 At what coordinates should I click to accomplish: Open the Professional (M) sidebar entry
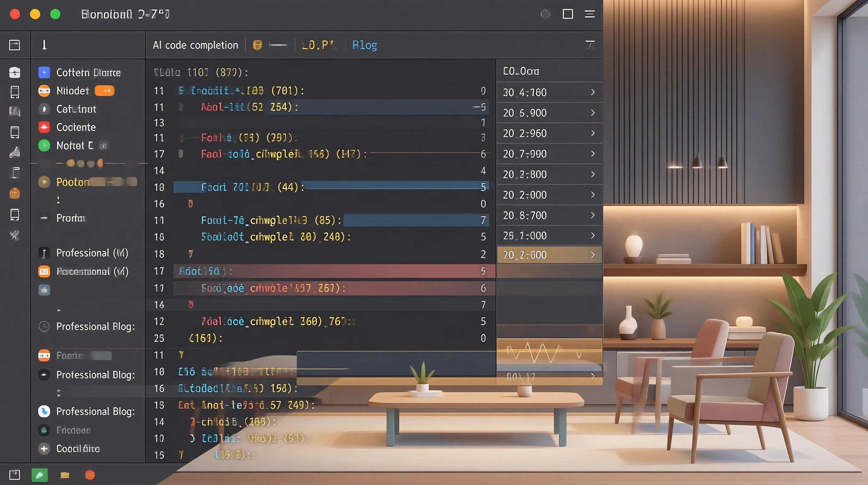(x=92, y=253)
